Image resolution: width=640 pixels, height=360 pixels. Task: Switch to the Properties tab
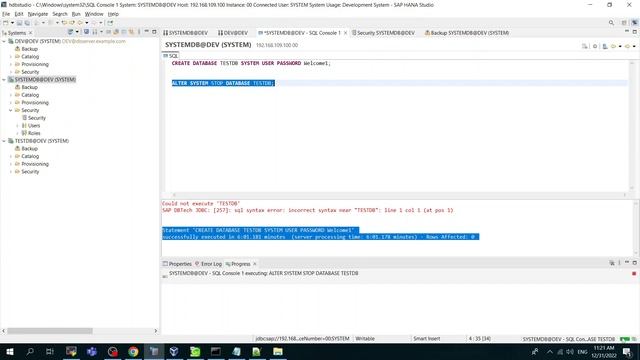[x=177, y=264]
